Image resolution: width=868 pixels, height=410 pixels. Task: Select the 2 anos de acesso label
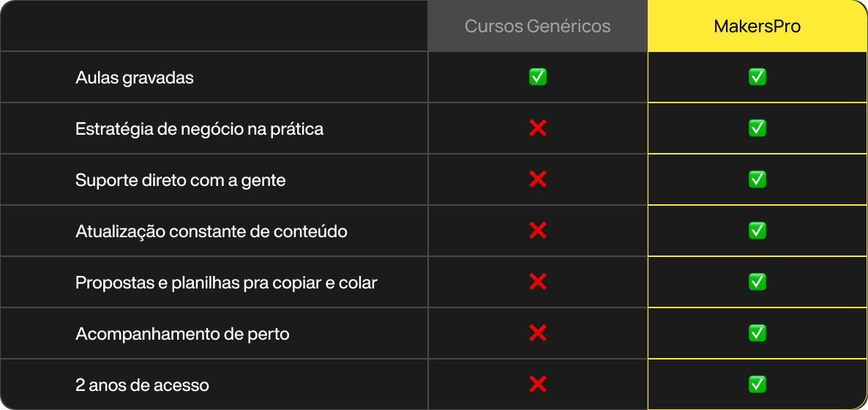142,385
